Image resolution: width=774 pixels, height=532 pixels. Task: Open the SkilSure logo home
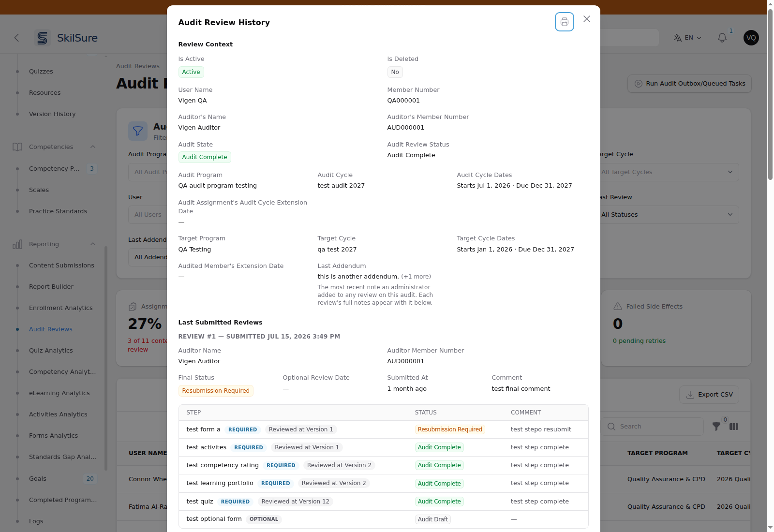(66, 38)
